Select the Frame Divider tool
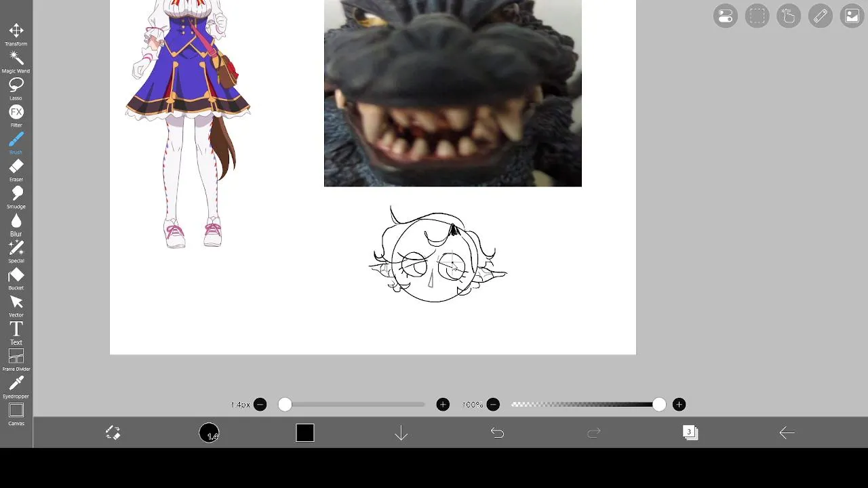This screenshot has width=868, height=488. click(x=16, y=360)
